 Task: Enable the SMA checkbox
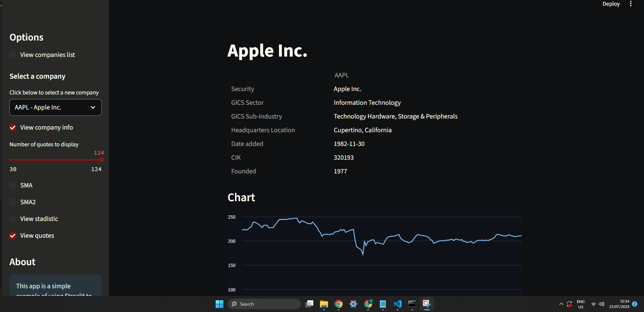tap(13, 185)
